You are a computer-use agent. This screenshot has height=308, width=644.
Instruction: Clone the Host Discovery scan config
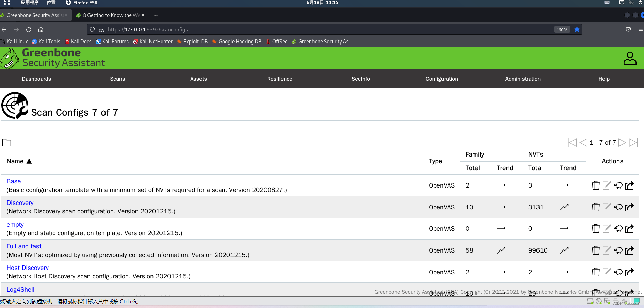[618, 272]
